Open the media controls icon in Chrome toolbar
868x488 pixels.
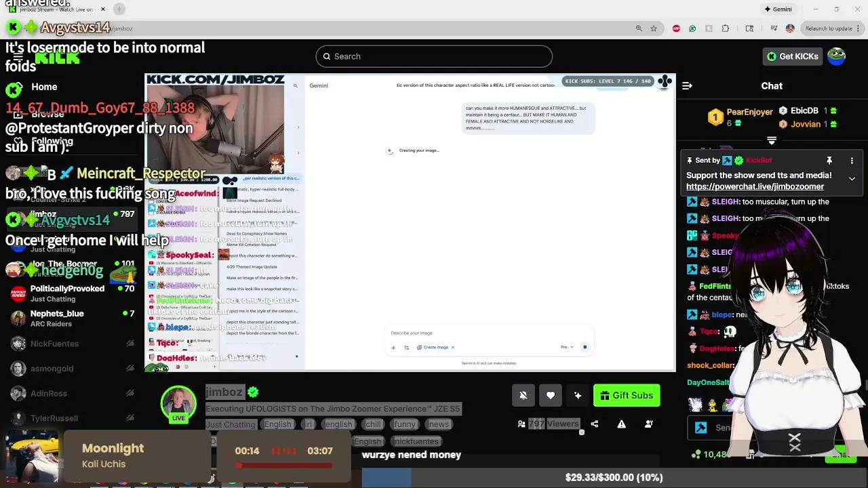click(x=774, y=28)
